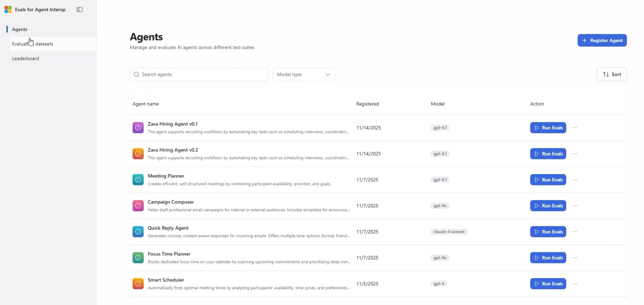
Task: Run Evals for Meeting Planner
Action: (548, 180)
